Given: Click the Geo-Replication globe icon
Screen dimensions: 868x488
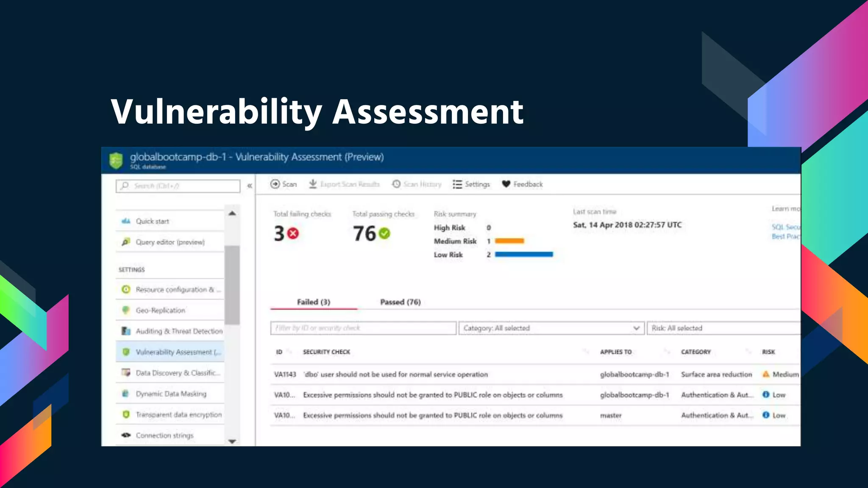Looking at the screenshot, I should coord(126,310).
